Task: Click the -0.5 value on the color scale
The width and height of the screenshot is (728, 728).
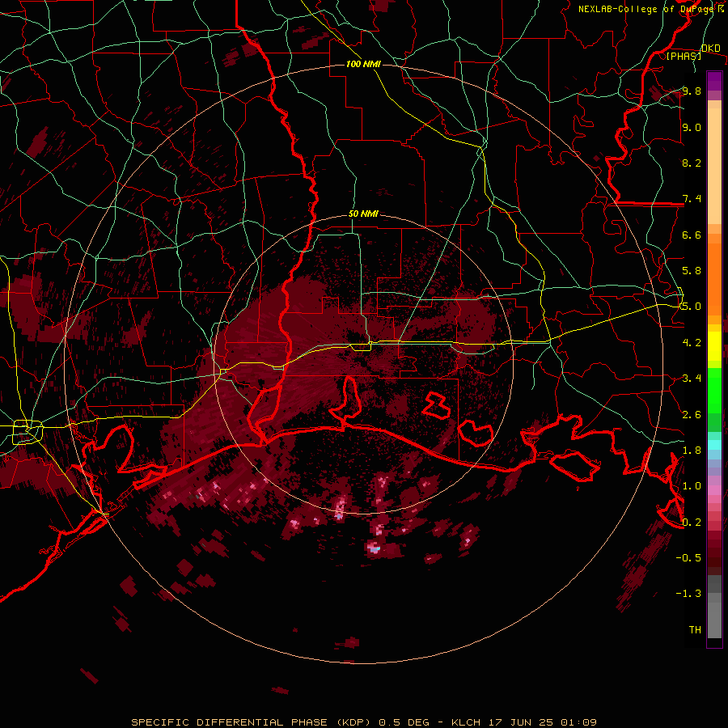Action: coord(688,558)
